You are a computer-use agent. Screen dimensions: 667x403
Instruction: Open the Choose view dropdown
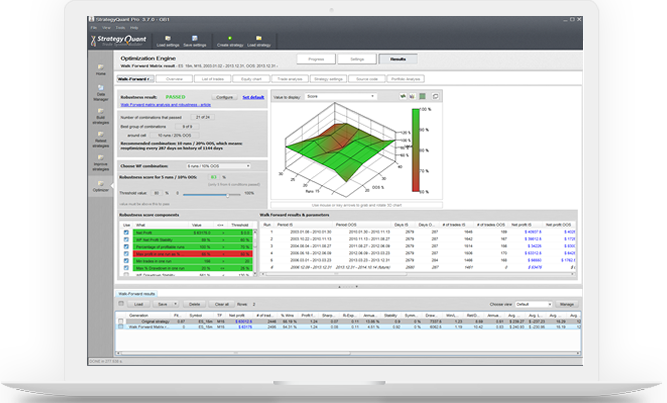coord(530,302)
